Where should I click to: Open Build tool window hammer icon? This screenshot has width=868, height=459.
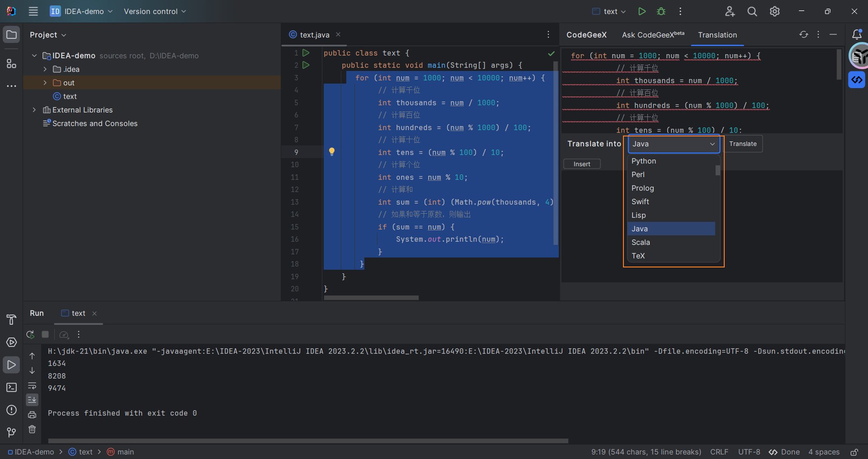click(x=11, y=319)
